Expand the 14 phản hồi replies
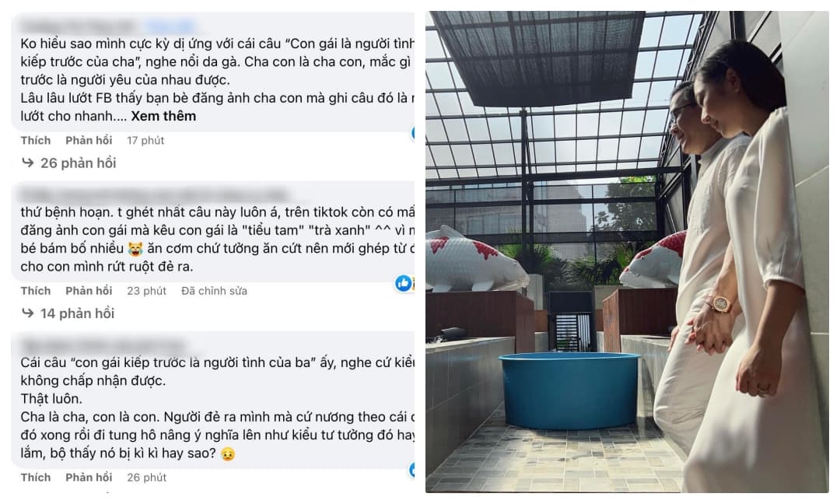Viewport: 840px width, 504px height. click(x=77, y=313)
